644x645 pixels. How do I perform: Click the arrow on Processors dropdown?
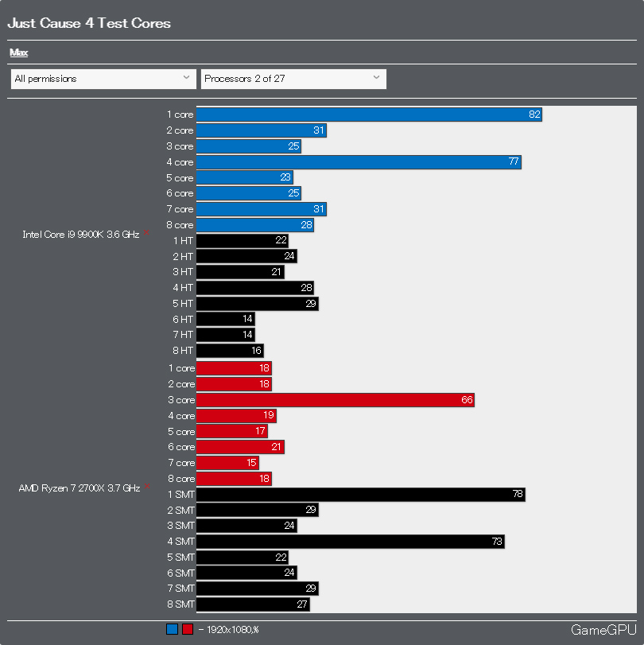376,78
